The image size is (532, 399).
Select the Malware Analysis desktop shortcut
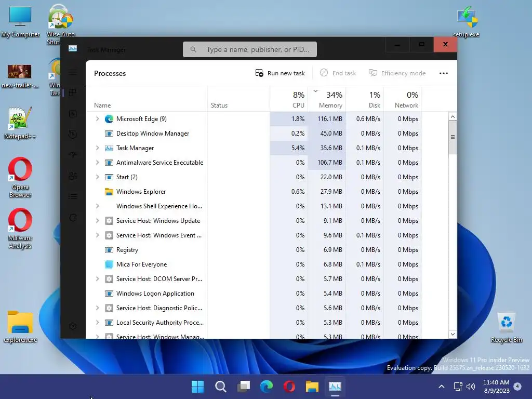[20, 229]
